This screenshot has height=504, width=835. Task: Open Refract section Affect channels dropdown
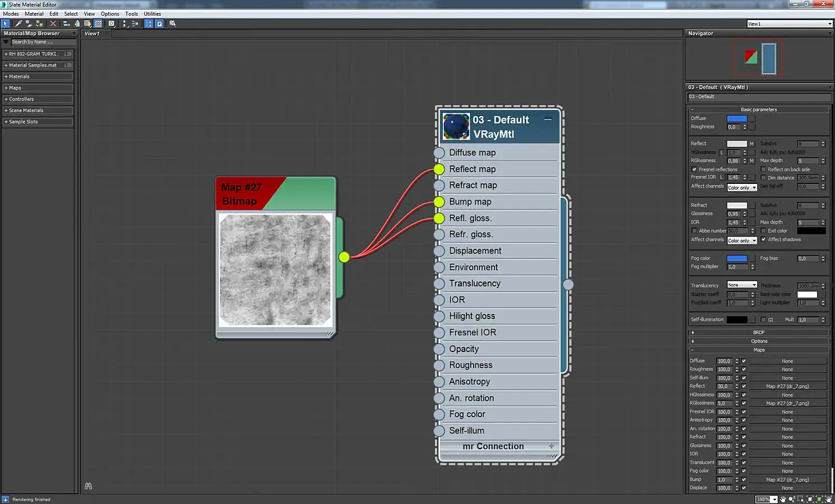pyautogui.click(x=742, y=241)
